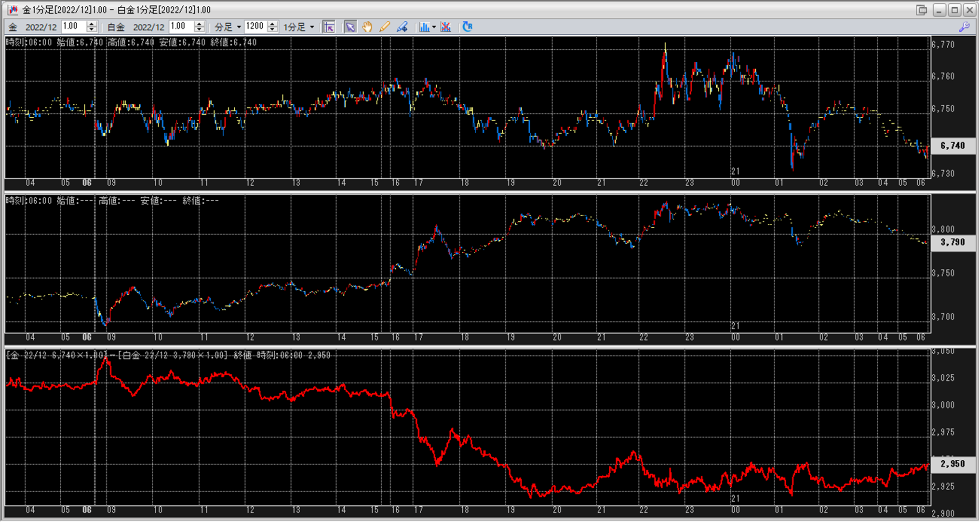This screenshot has height=522, width=980.
Task: Increase the 1200 bar count spinner
Action: coord(272,24)
